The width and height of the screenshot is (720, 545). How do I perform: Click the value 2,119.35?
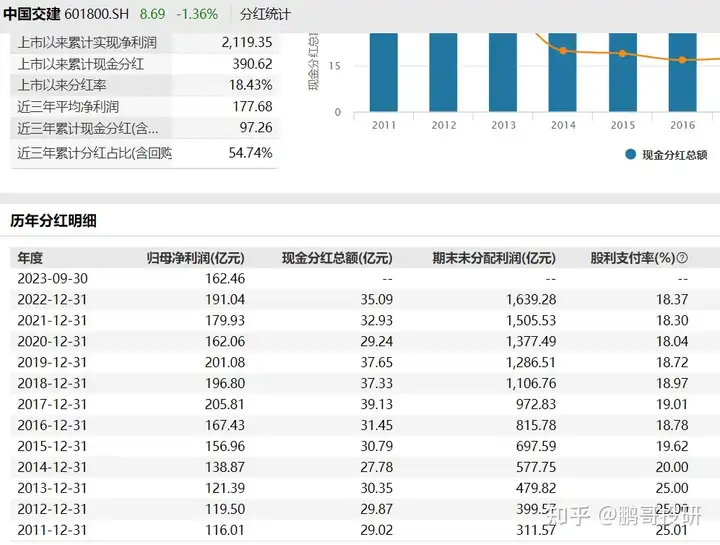pos(247,42)
